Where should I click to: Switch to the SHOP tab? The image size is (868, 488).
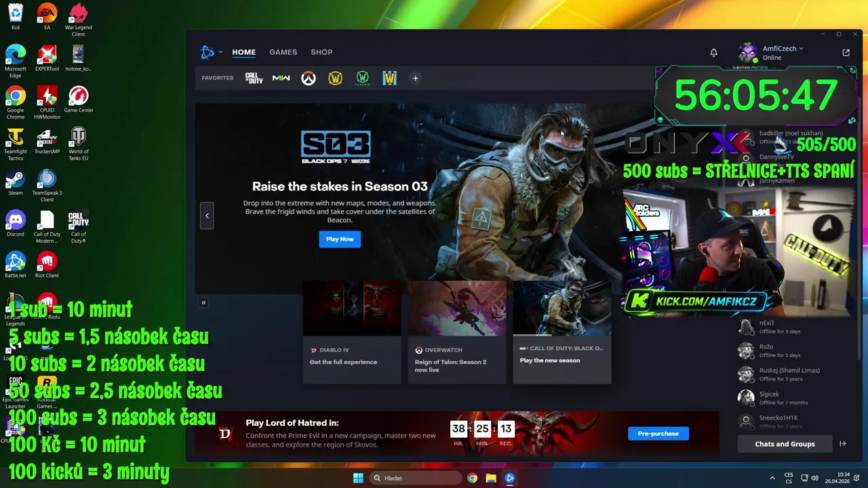click(x=321, y=52)
